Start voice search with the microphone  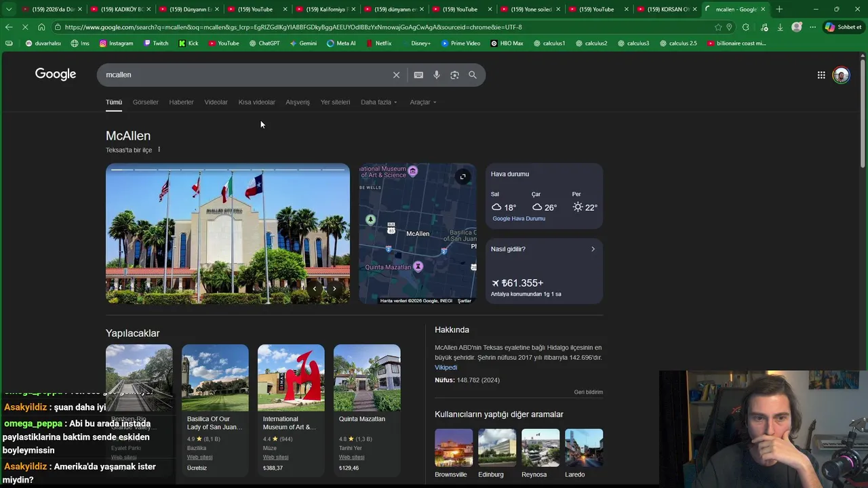pyautogui.click(x=437, y=75)
